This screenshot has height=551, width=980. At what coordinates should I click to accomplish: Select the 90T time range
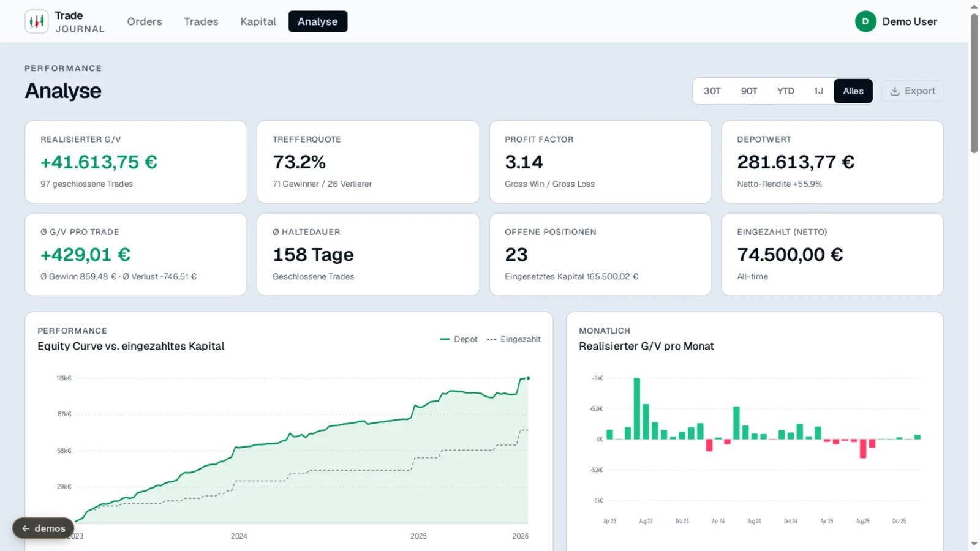pos(749,91)
